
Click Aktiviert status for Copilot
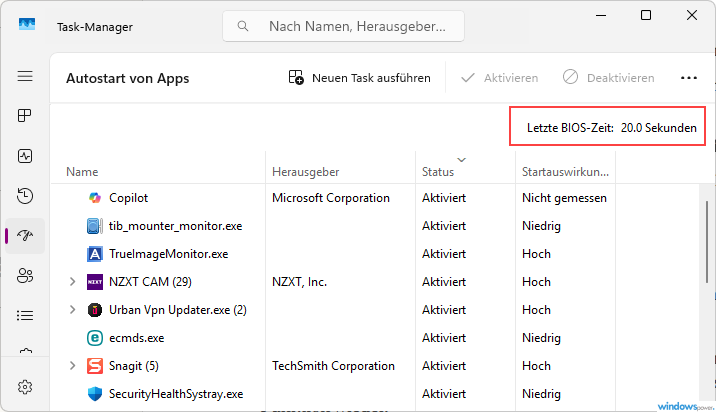pyautogui.click(x=444, y=198)
